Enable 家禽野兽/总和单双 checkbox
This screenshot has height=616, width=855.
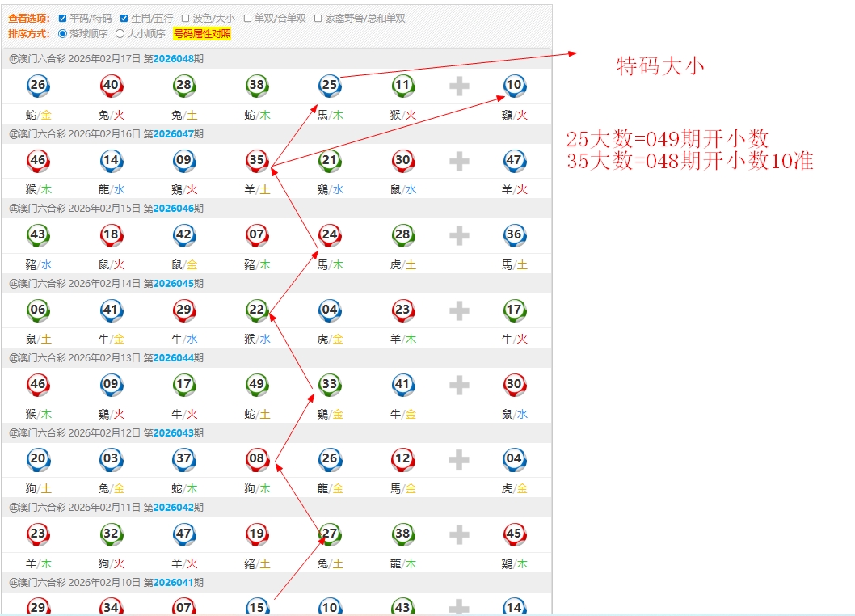click(x=318, y=18)
